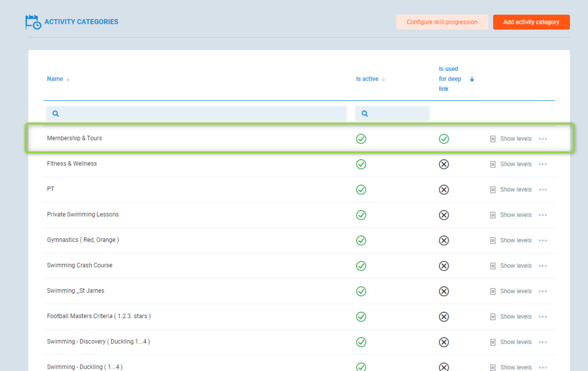Toggle Is active checkmark for Gymnastics row
This screenshot has height=371, width=588.
point(361,240)
